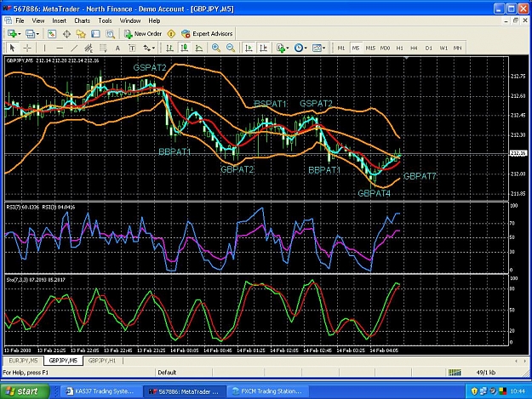Viewport: 532px width, 399px height.
Task: Zoom out on the chart
Action: tap(231, 48)
